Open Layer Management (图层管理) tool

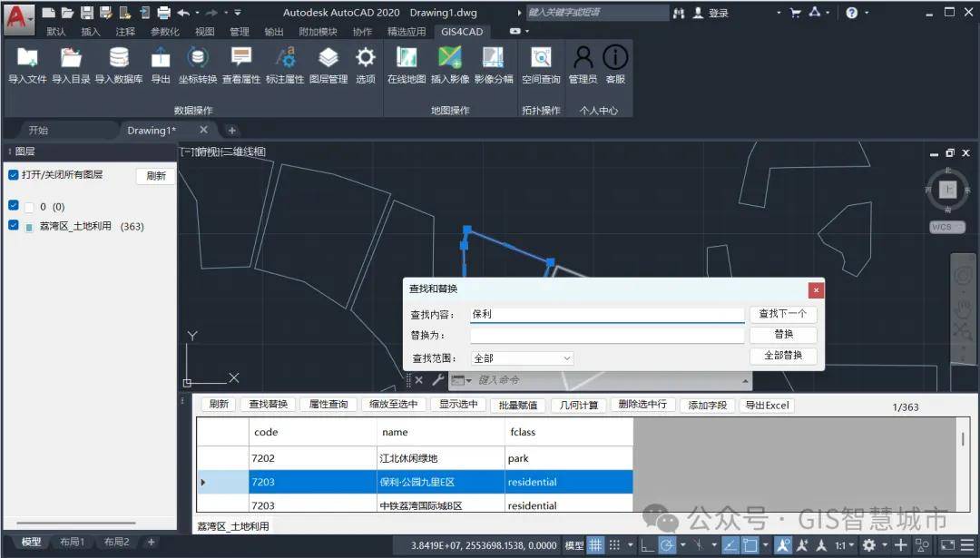tap(328, 59)
